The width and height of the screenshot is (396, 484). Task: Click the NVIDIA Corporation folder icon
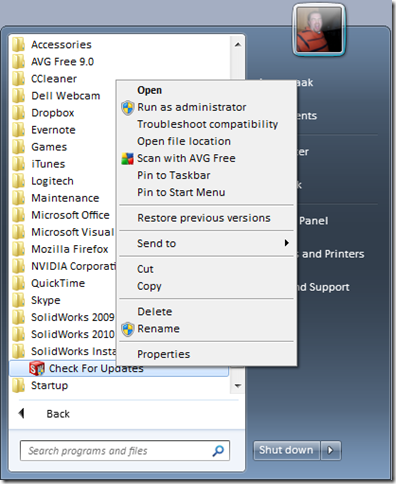pos(19,266)
